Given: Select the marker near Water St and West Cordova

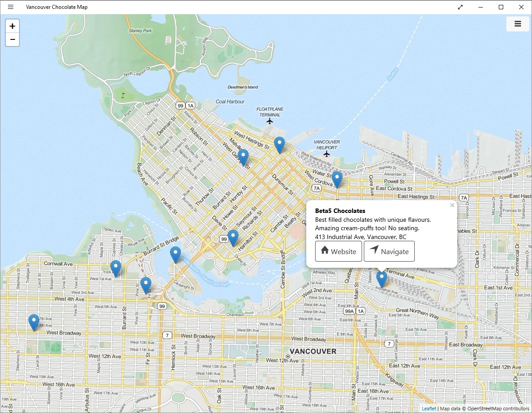Looking at the screenshot, I should (x=337, y=180).
